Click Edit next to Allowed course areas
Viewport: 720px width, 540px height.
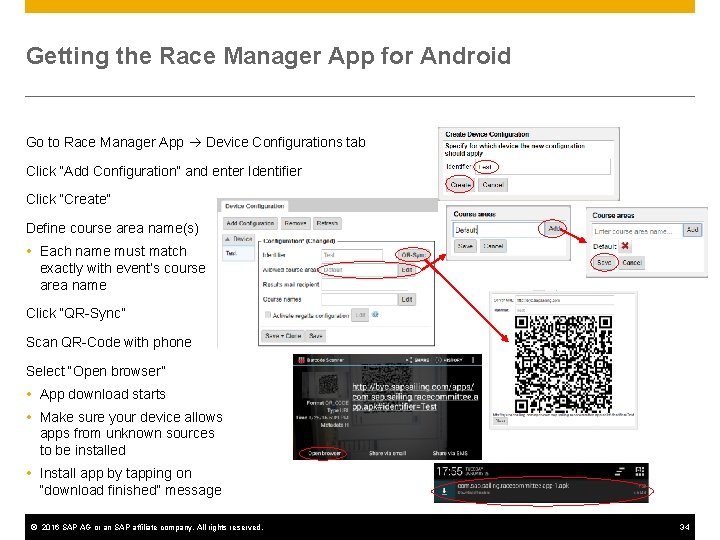pyautogui.click(x=407, y=270)
